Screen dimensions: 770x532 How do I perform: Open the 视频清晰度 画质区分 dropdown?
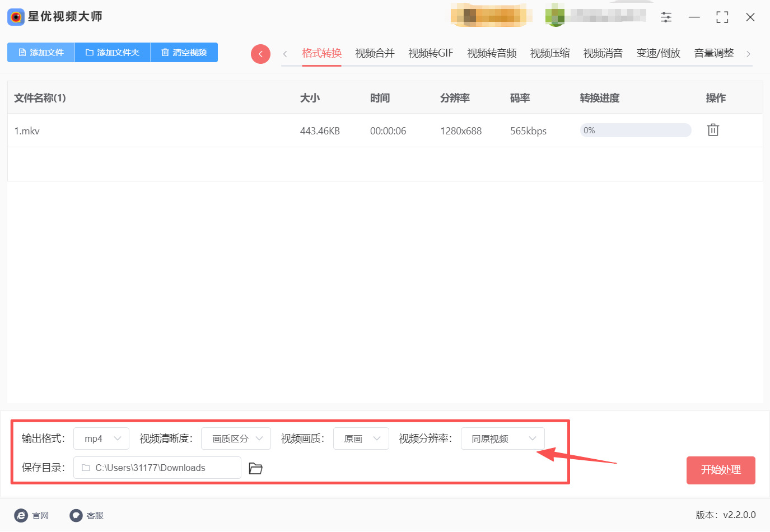pyautogui.click(x=236, y=438)
